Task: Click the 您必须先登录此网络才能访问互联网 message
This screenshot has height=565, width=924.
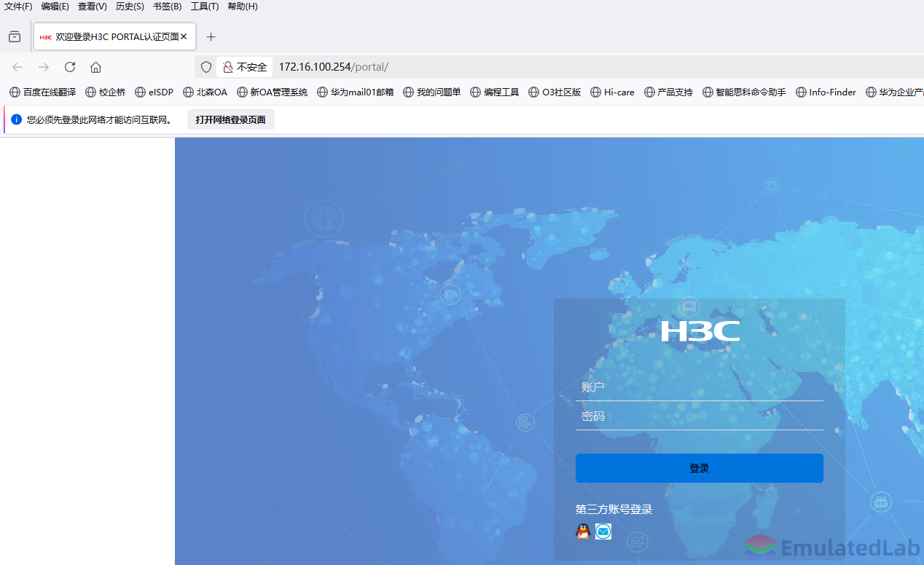Action: point(100,119)
